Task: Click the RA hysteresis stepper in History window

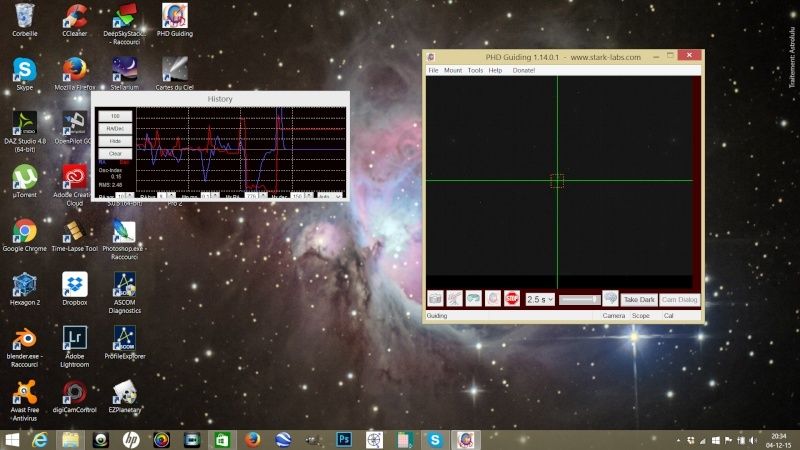Action: click(171, 196)
